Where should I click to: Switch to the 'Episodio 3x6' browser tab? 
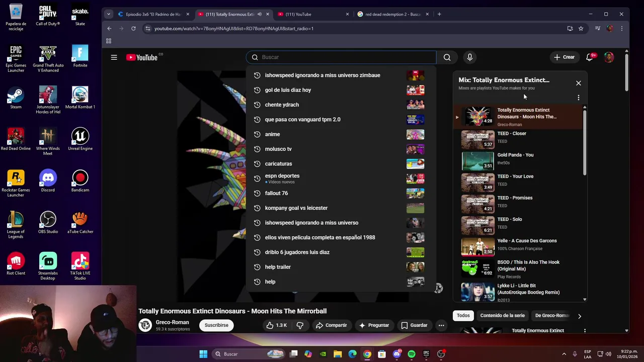click(153, 14)
